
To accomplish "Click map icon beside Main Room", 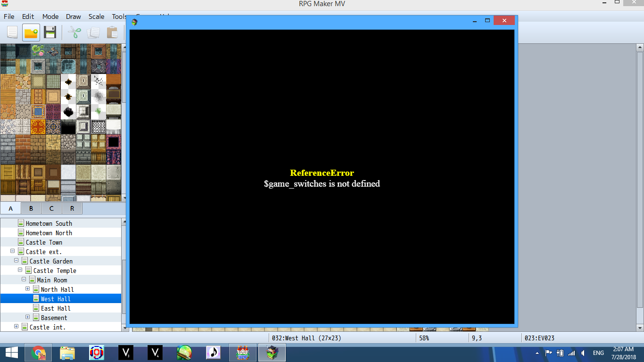I will [32, 280].
